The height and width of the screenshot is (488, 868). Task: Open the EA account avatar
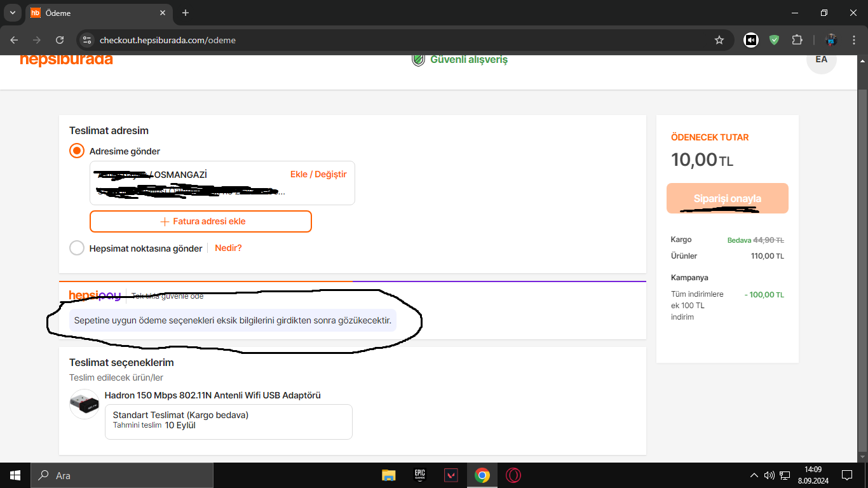pos(822,60)
